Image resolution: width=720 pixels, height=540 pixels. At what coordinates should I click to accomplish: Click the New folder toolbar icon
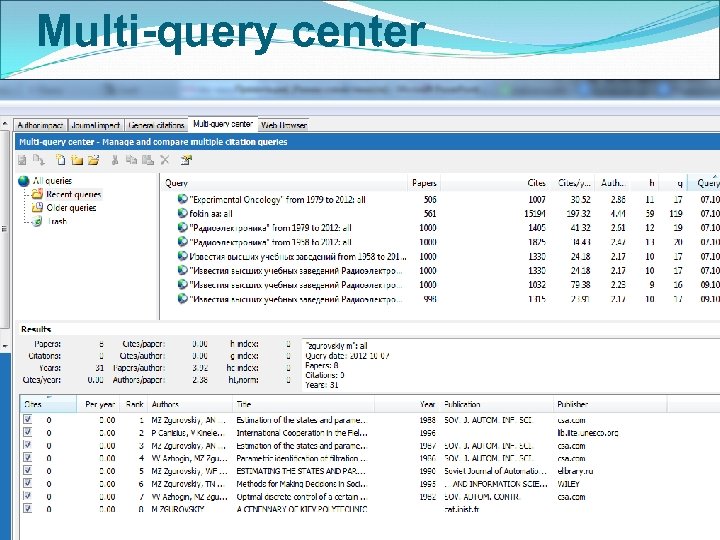[77, 160]
